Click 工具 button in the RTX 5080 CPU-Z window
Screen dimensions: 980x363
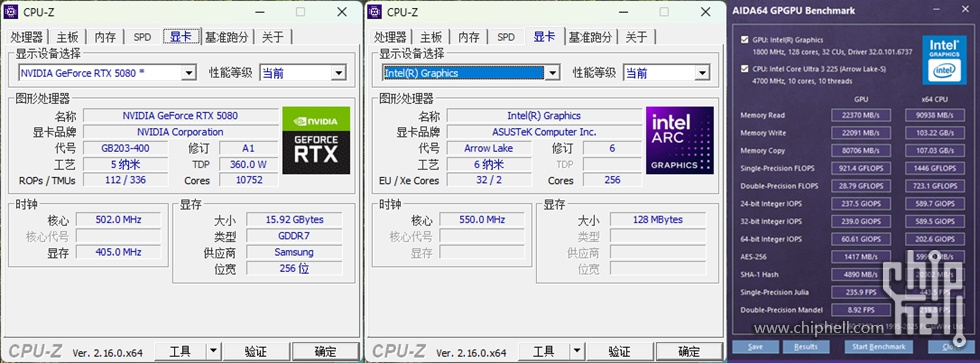[181, 352]
